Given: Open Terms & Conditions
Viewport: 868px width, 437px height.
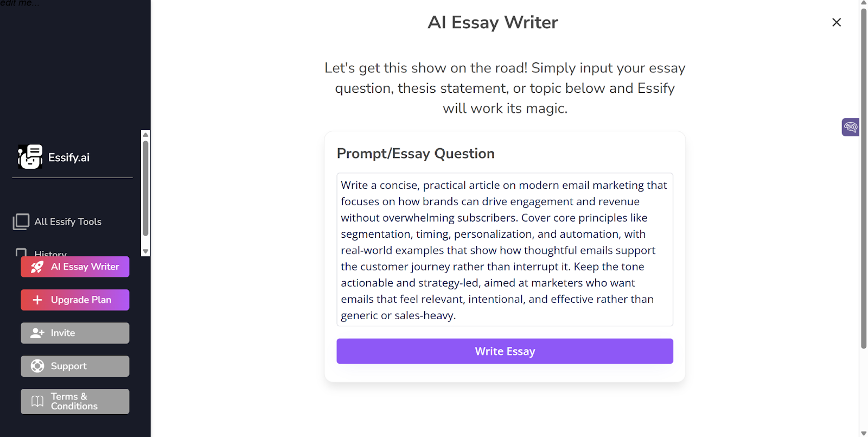Looking at the screenshot, I should [x=74, y=401].
